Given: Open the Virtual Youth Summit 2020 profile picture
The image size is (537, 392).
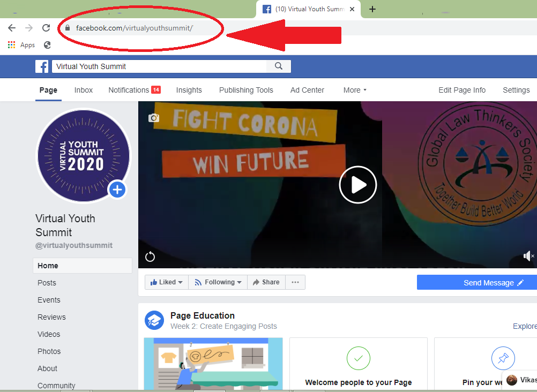Looking at the screenshot, I should click(84, 156).
